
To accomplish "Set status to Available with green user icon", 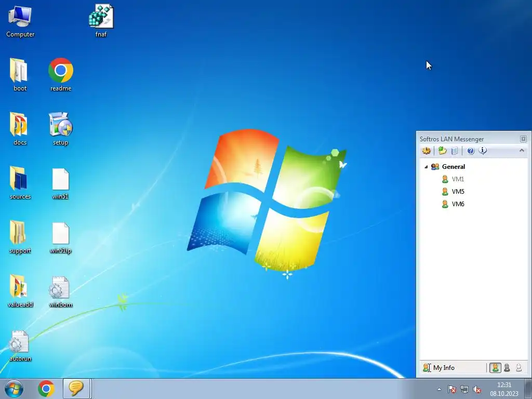I will (495, 368).
